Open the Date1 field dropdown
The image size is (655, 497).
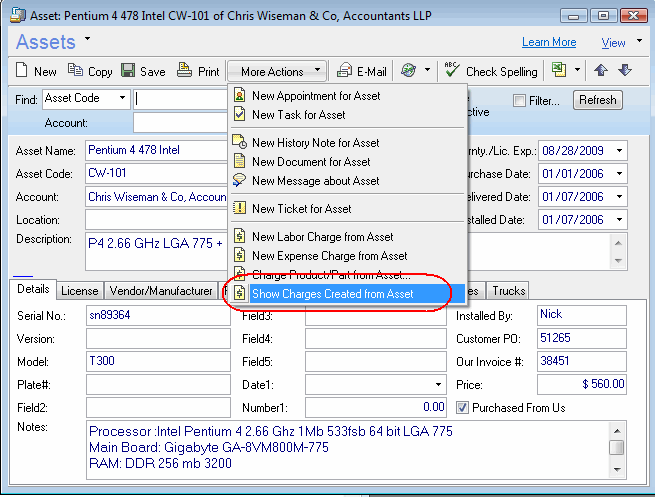click(x=438, y=384)
